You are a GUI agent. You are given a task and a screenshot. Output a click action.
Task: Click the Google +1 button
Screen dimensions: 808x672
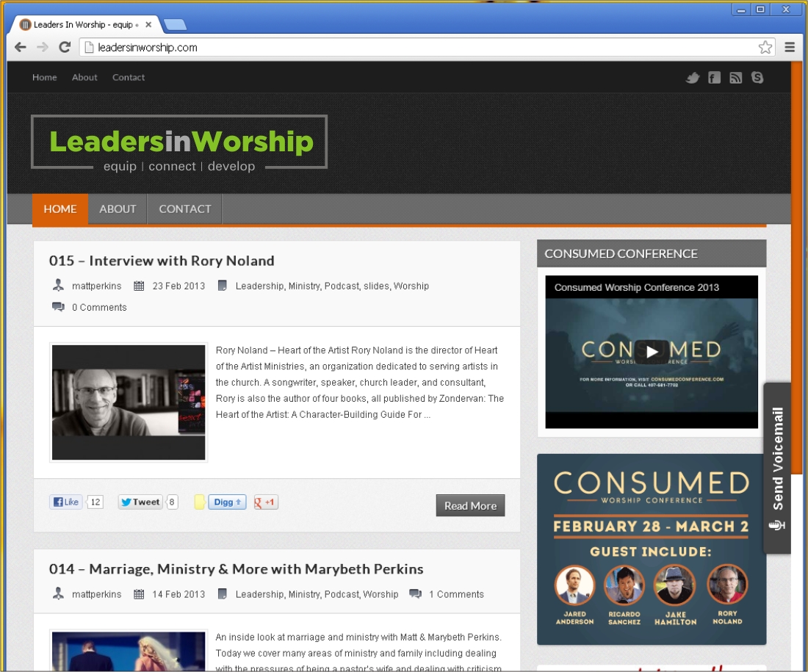266,502
